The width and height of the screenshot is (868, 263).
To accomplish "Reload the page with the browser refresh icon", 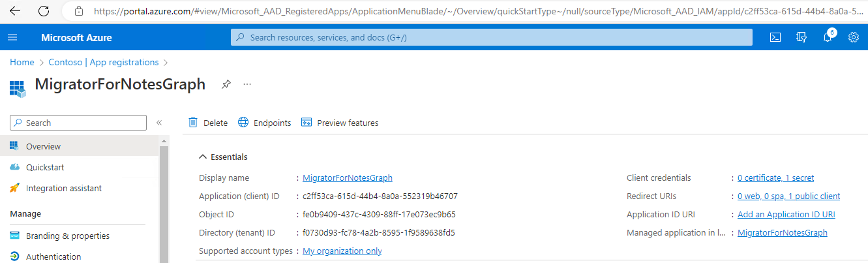I will coord(44,11).
